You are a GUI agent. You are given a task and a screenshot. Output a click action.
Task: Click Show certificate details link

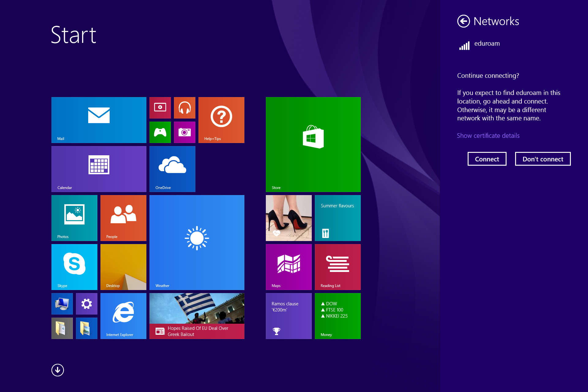point(488,135)
